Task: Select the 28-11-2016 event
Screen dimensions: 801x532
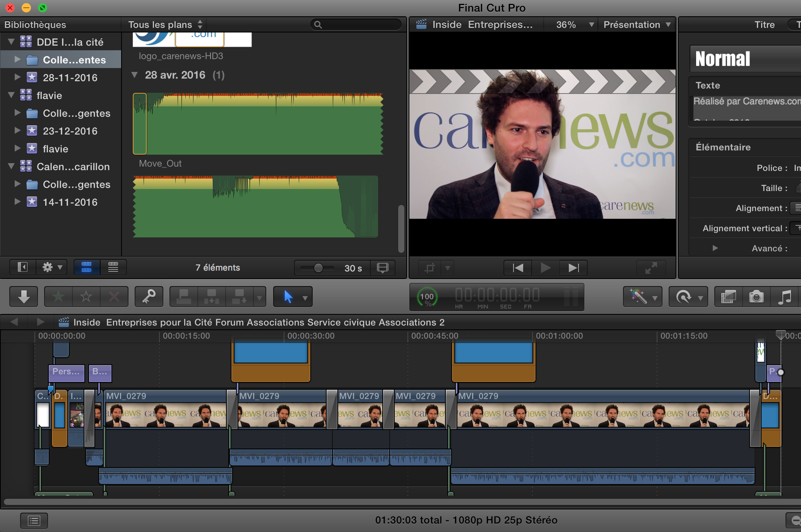Action: coord(70,77)
